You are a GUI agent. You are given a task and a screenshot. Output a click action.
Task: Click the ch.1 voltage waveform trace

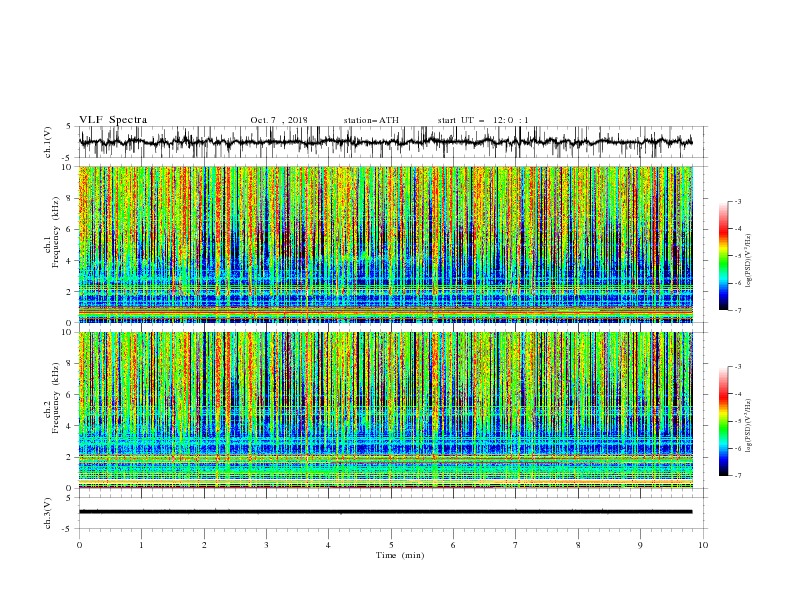pyautogui.click(x=385, y=142)
